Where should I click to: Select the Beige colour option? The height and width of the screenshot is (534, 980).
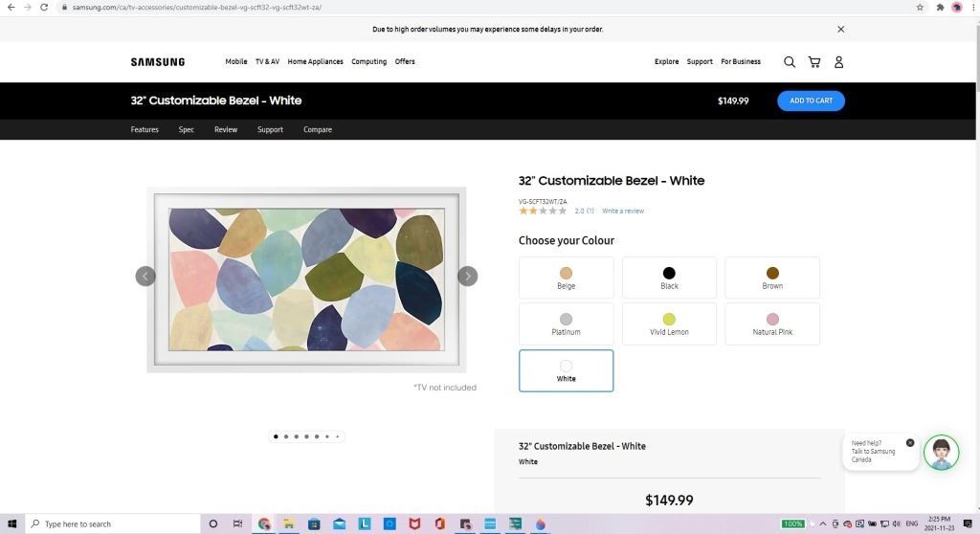[566, 278]
